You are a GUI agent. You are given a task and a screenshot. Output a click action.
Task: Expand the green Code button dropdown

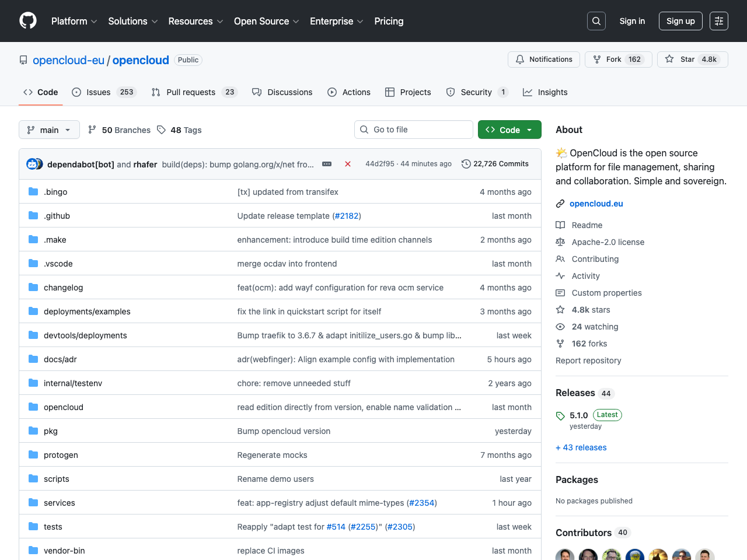click(x=528, y=129)
